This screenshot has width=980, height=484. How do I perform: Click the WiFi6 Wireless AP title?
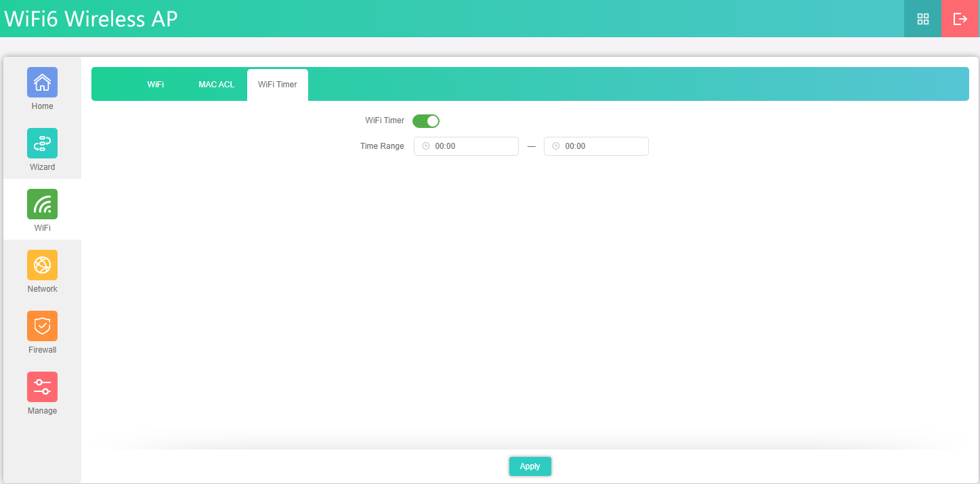point(91,19)
